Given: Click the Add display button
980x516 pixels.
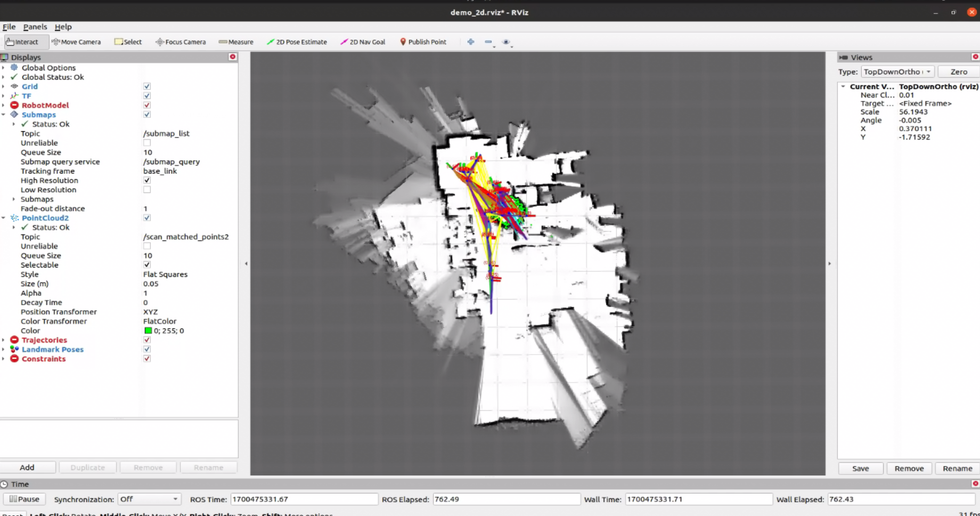Looking at the screenshot, I should pyautogui.click(x=27, y=467).
